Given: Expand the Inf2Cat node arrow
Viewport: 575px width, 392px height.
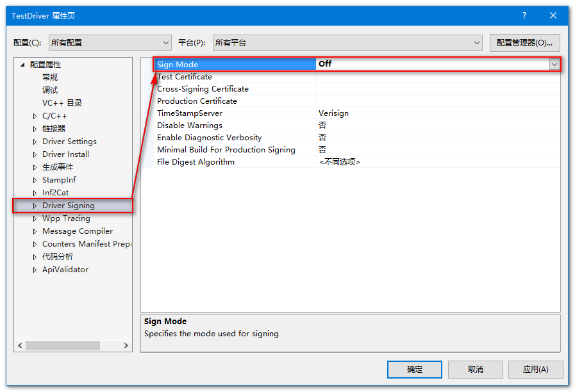Looking at the screenshot, I should (x=35, y=193).
